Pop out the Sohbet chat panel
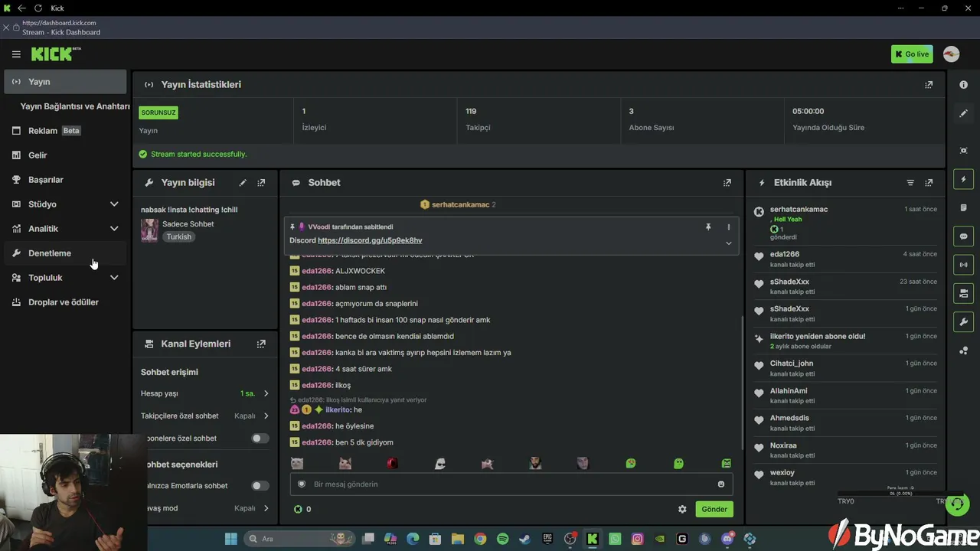Viewport: 980px width, 551px height. [727, 183]
